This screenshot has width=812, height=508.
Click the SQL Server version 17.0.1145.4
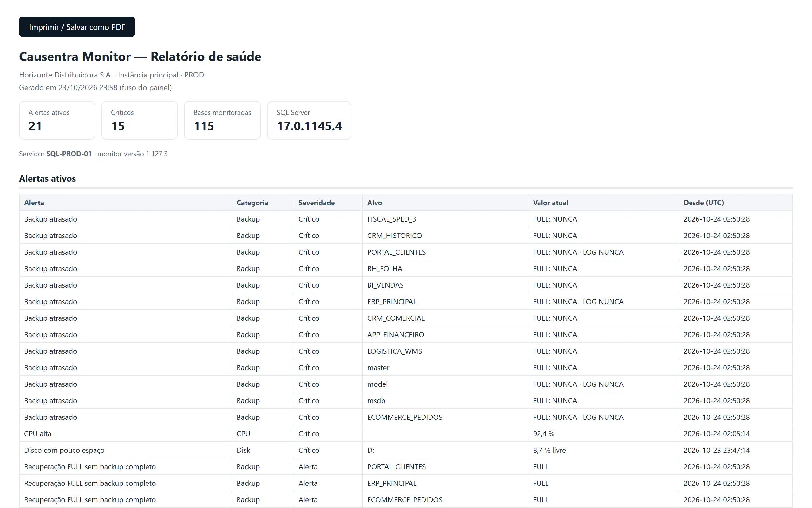point(309,126)
